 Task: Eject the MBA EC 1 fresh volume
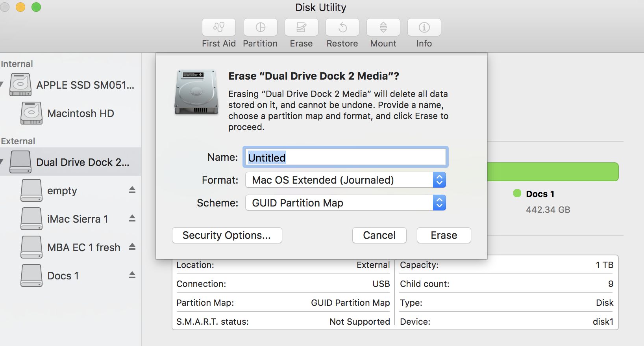point(132,247)
